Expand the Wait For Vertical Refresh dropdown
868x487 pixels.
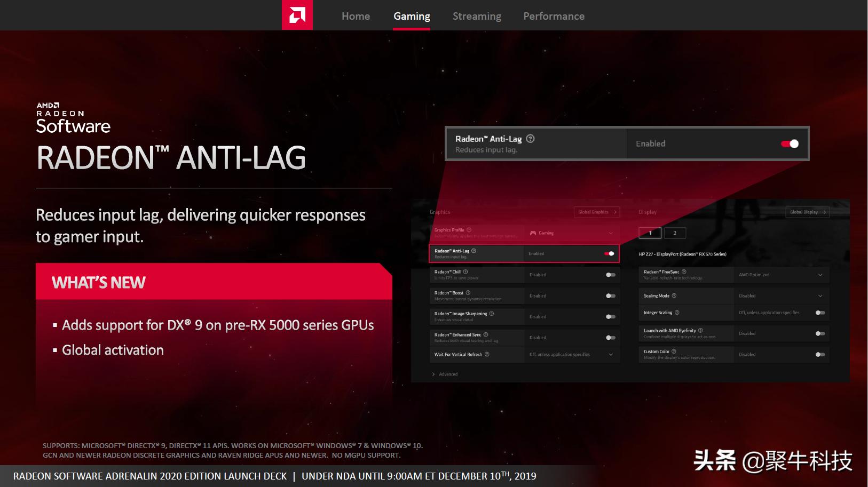572,354
